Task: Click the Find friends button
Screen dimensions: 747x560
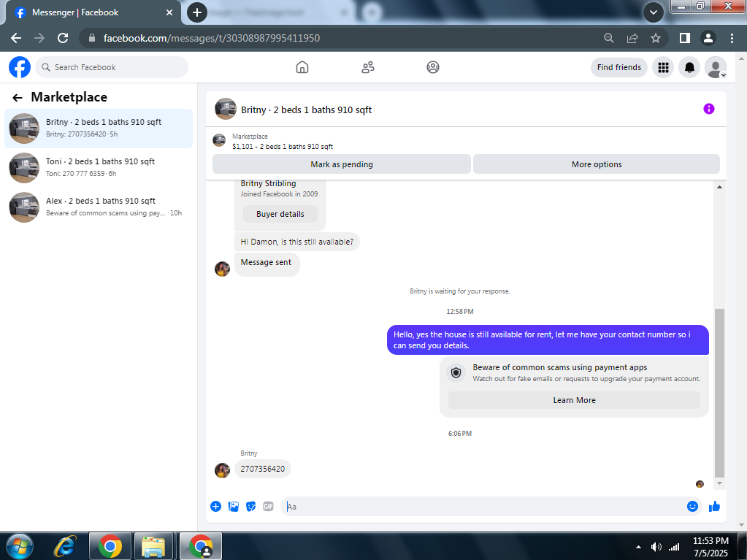Action: click(618, 67)
